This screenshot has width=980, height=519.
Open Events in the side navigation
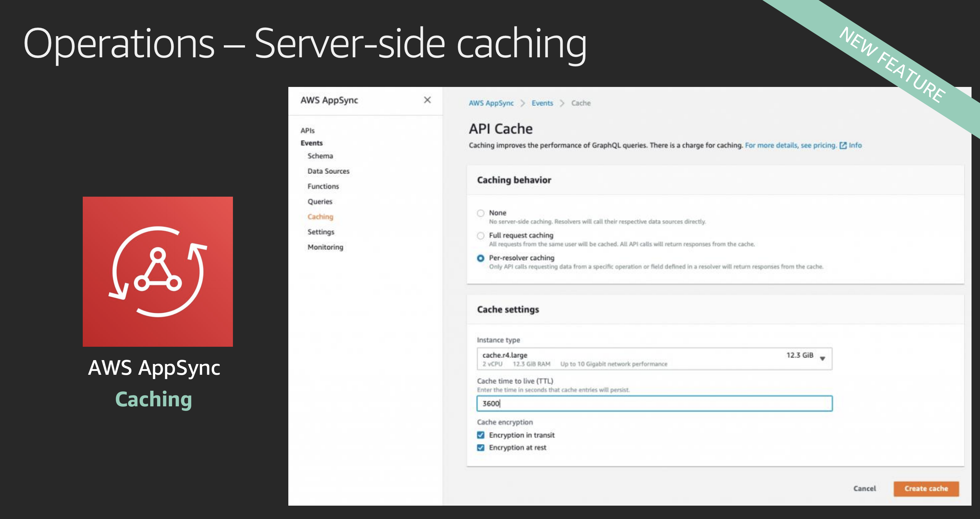pyautogui.click(x=311, y=143)
